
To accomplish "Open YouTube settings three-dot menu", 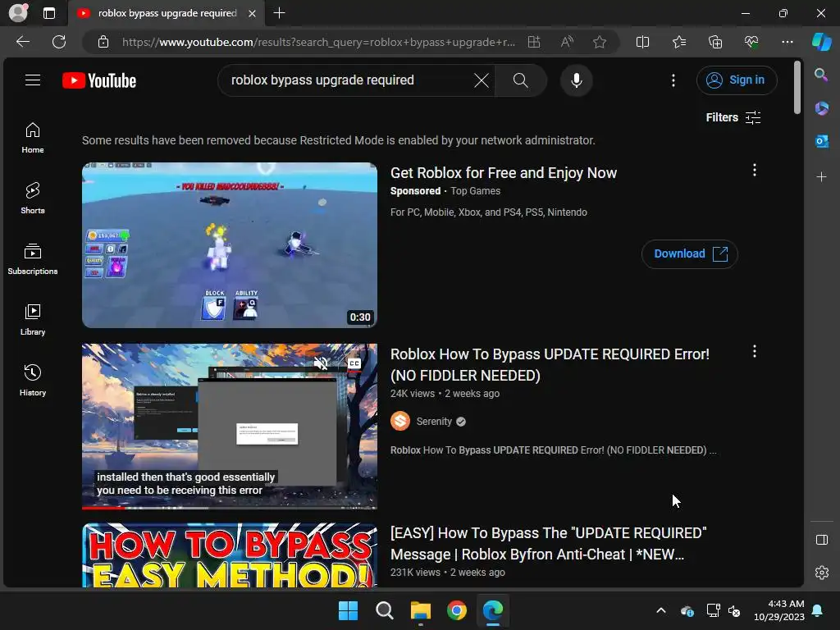I will tap(673, 80).
